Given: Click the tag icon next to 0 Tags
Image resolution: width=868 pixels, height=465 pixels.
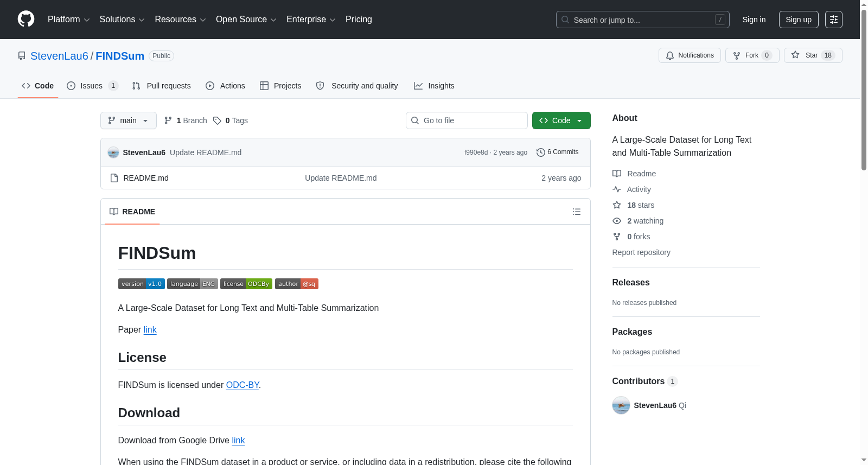Looking at the screenshot, I should (x=217, y=120).
